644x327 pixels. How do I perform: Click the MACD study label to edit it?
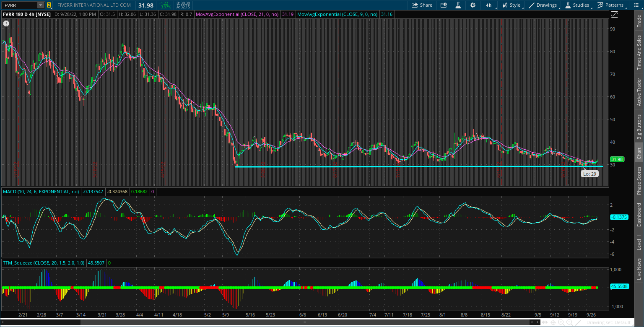40,192
